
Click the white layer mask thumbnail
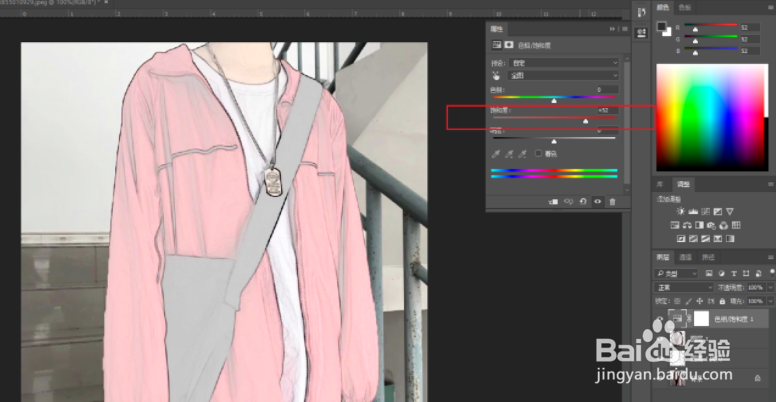click(x=701, y=319)
